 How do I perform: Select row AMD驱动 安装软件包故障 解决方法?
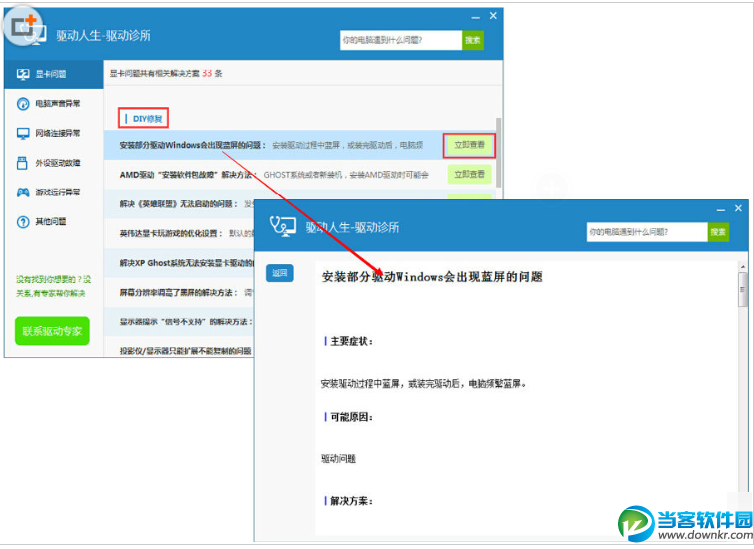pos(300,175)
